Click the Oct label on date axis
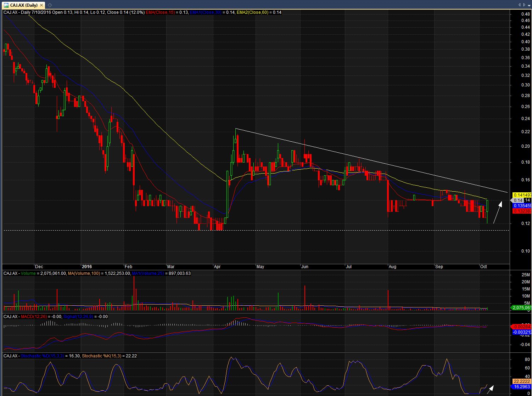This screenshot has width=532, height=396. [x=483, y=267]
